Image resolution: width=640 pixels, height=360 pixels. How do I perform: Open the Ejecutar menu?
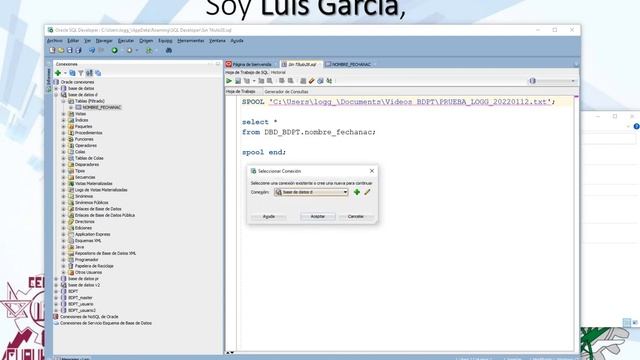126,41
